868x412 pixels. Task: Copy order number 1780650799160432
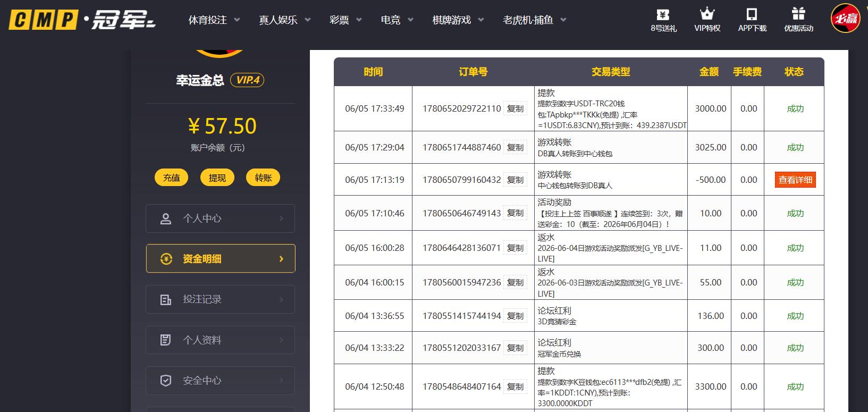tap(515, 180)
